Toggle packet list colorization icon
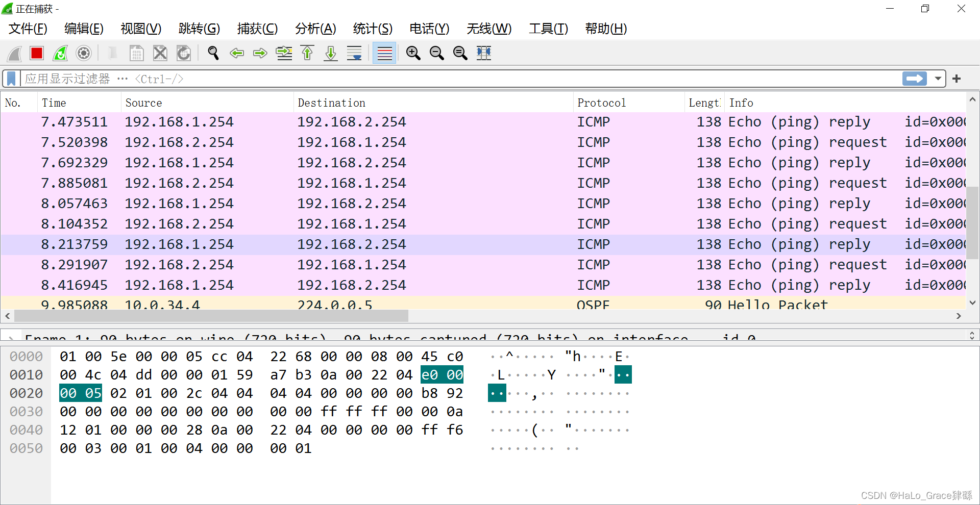Screen dimensions: 980x505 [x=384, y=53]
